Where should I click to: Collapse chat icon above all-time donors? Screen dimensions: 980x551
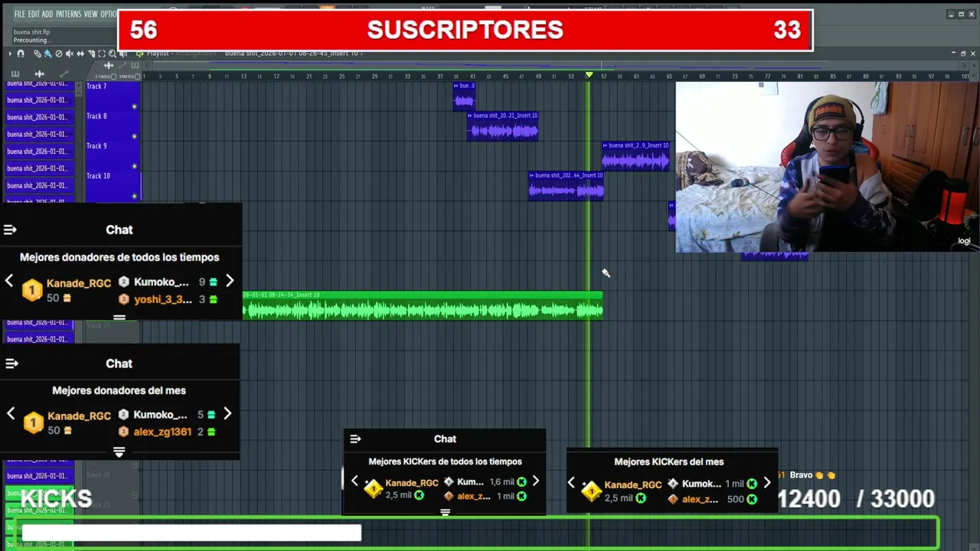pos(10,230)
